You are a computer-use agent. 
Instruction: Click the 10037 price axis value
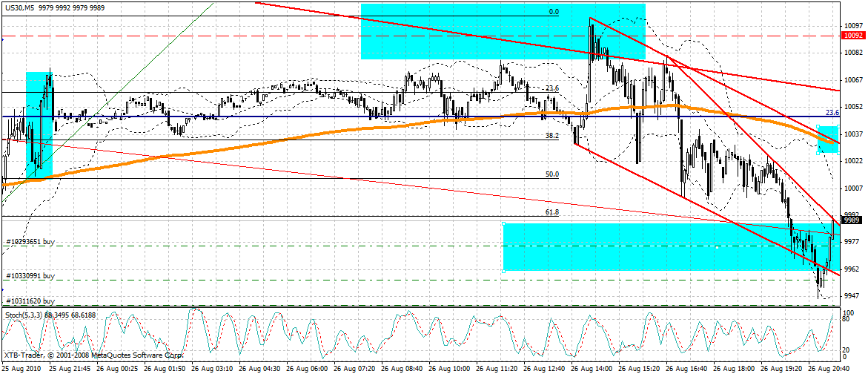[853, 134]
